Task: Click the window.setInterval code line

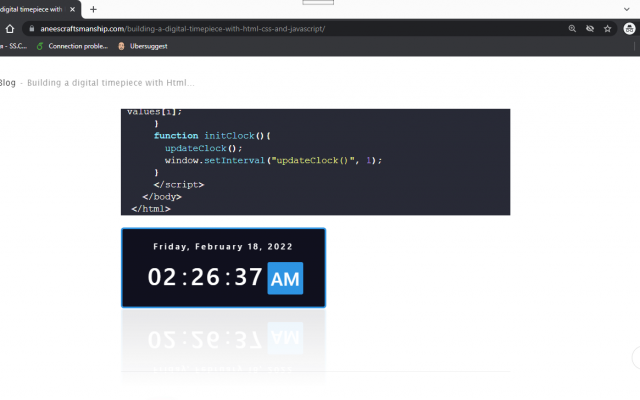Action: 273,160
